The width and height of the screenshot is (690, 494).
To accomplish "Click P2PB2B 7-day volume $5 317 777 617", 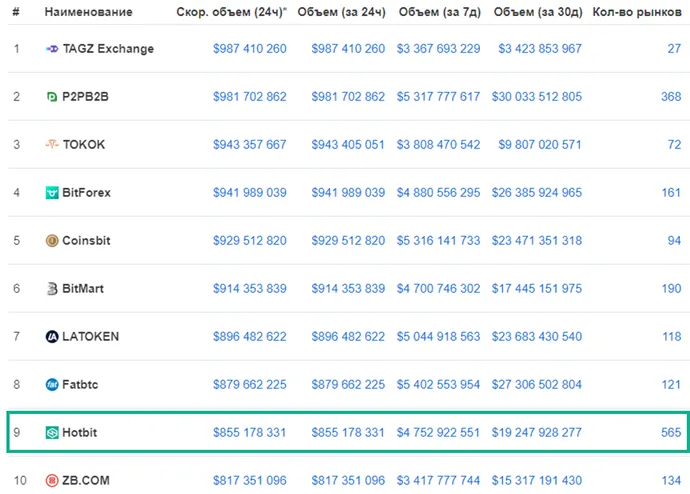I will [438, 97].
